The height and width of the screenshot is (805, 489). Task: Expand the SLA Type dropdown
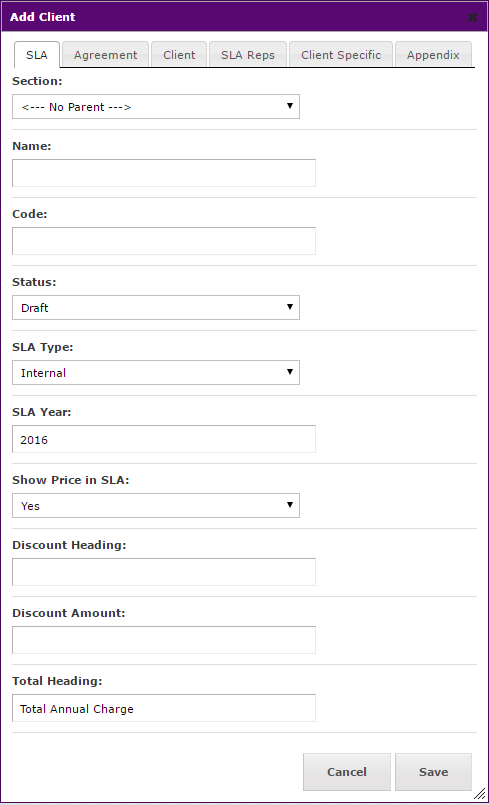point(156,373)
